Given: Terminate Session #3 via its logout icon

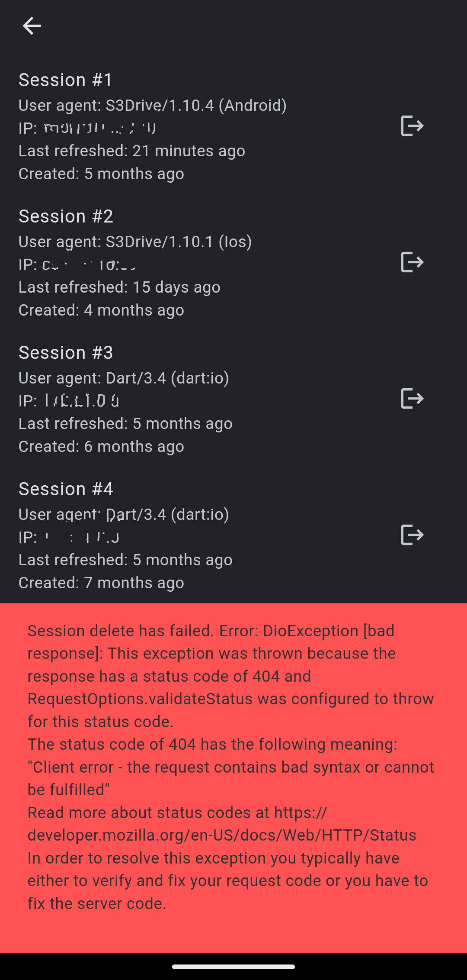Looking at the screenshot, I should coord(412,399).
